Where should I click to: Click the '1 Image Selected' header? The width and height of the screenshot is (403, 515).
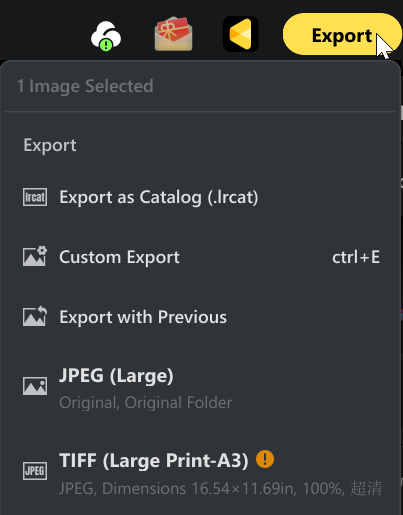(x=85, y=86)
